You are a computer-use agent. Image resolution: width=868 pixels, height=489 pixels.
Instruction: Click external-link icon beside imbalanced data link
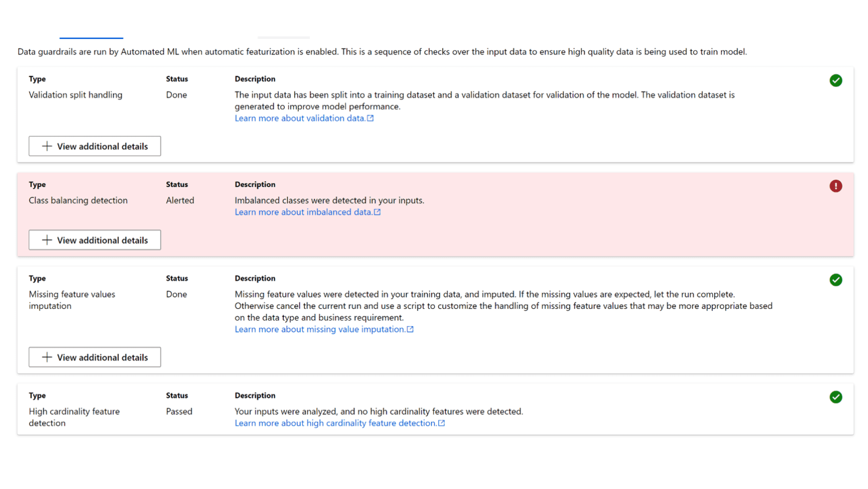pos(377,212)
